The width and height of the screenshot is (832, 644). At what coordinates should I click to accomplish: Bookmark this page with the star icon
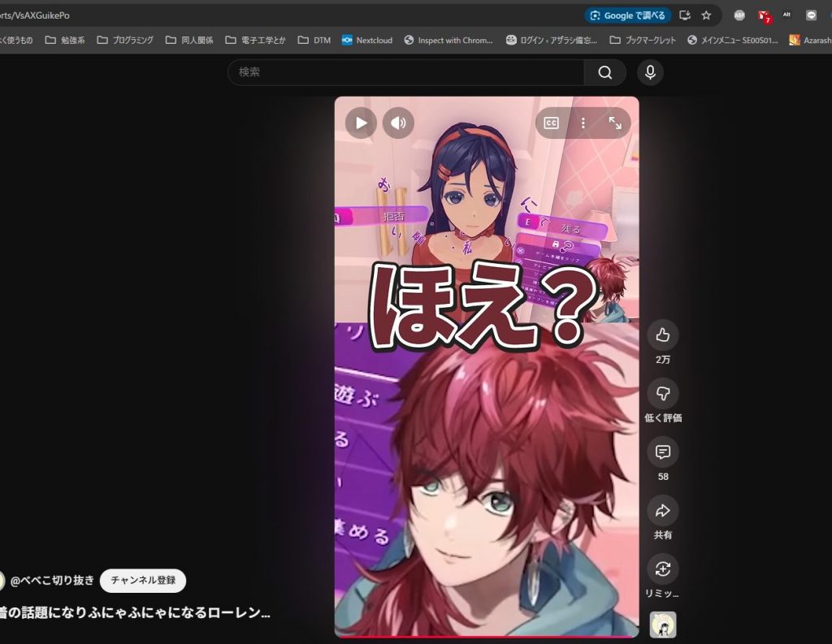706,15
